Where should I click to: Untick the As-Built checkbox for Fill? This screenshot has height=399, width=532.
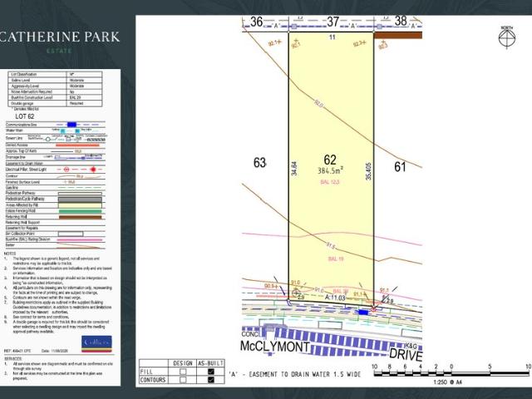pos(210,372)
